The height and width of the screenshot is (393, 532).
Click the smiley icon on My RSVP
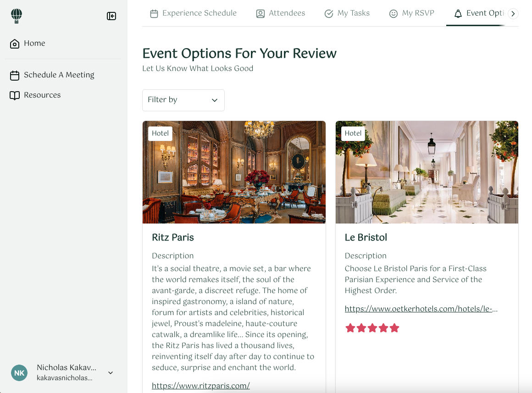point(393,13)
